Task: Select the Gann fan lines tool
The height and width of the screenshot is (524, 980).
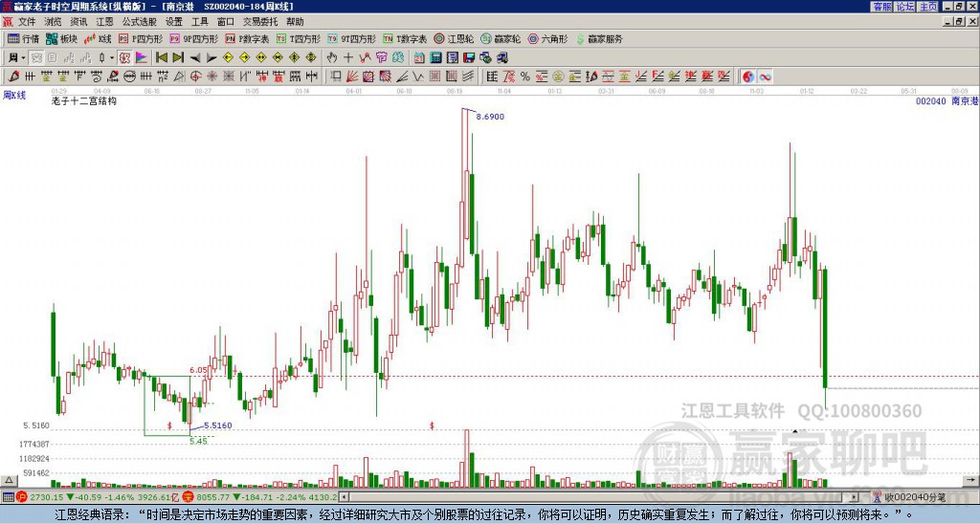Action: tap(352, 76)
